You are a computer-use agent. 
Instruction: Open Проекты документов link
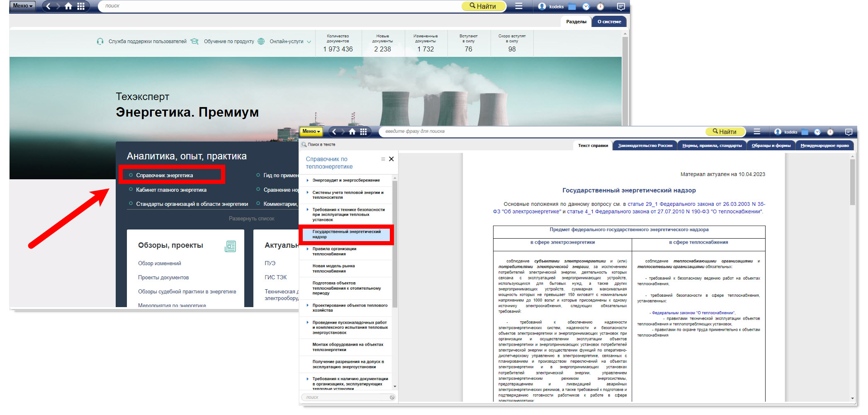pos(163,278)
